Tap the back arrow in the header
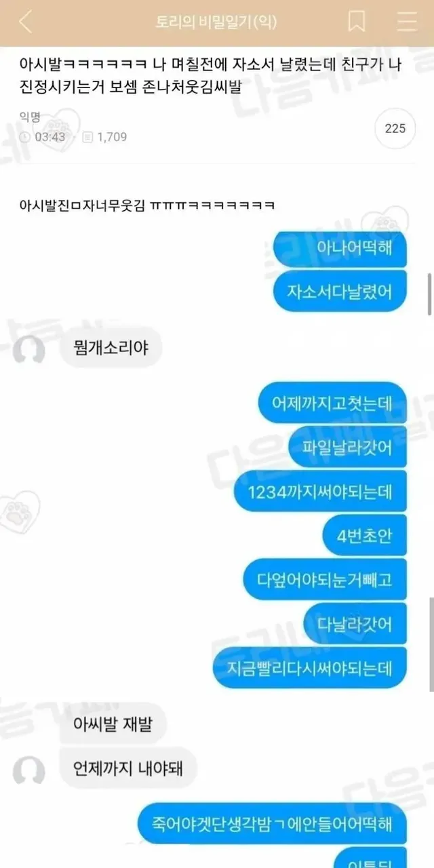The height and width of the screenshot is (868, 434). pyautogui.click(x=25, y=22)
